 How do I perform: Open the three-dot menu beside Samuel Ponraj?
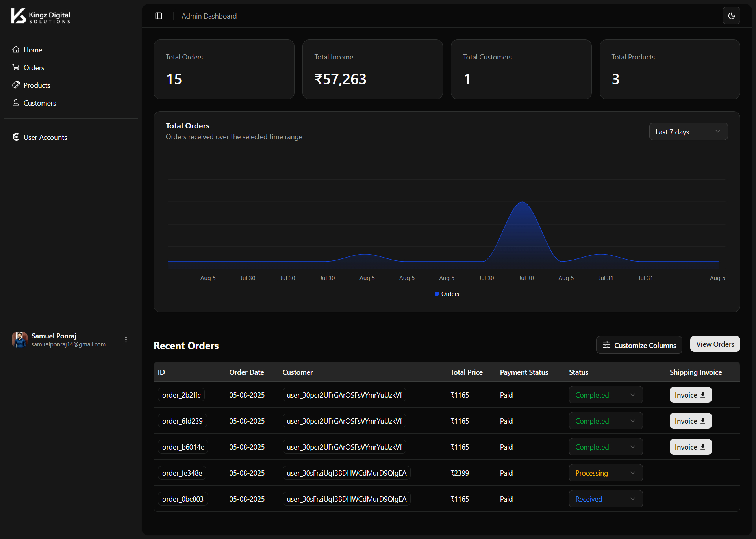coord(126,340)
